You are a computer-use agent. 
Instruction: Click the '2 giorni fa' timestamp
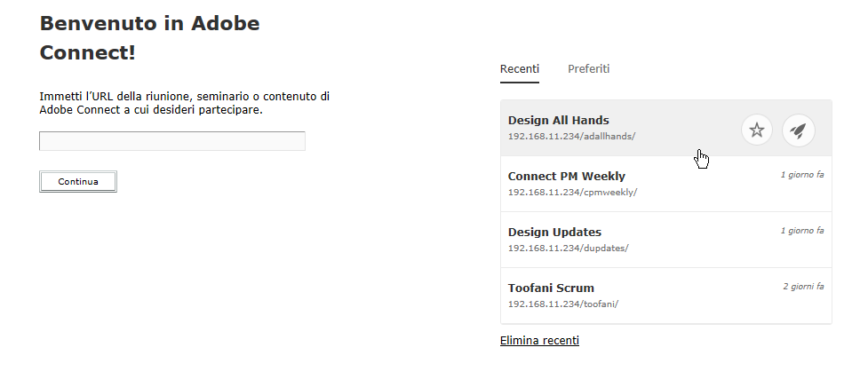click(802, 287)
